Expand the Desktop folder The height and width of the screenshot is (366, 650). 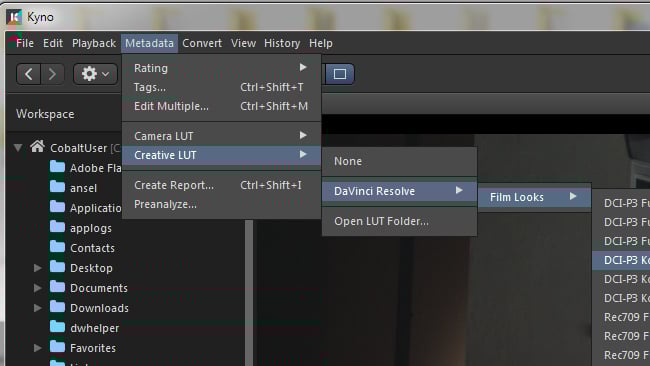(38, 268)
